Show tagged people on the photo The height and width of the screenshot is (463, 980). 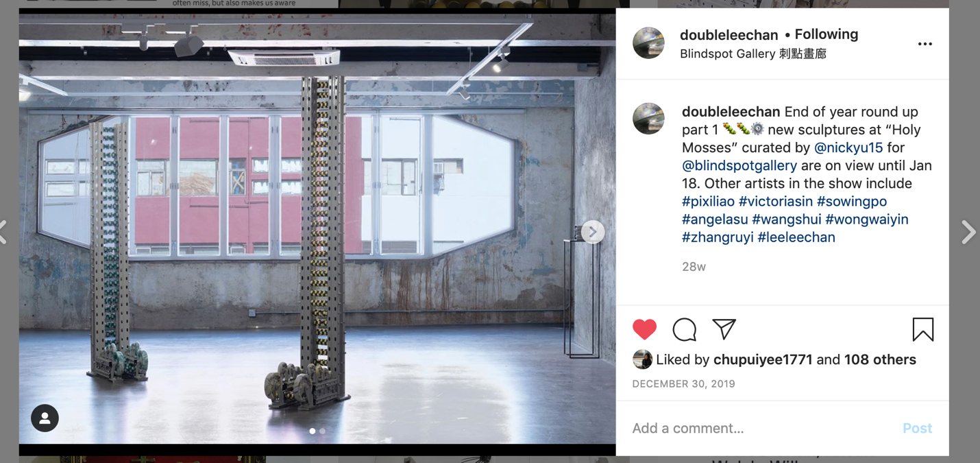45,418
